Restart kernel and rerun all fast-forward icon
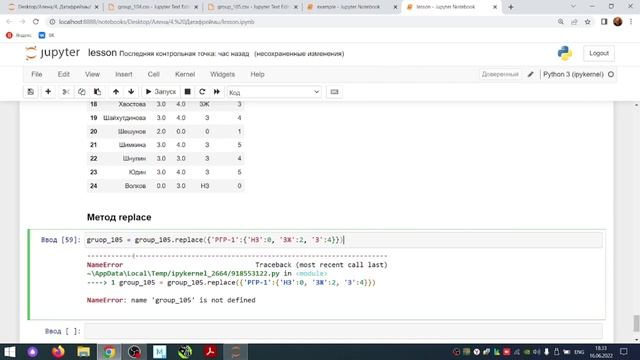The height and width of the screenshot is (360, 640). pos(217,92)
